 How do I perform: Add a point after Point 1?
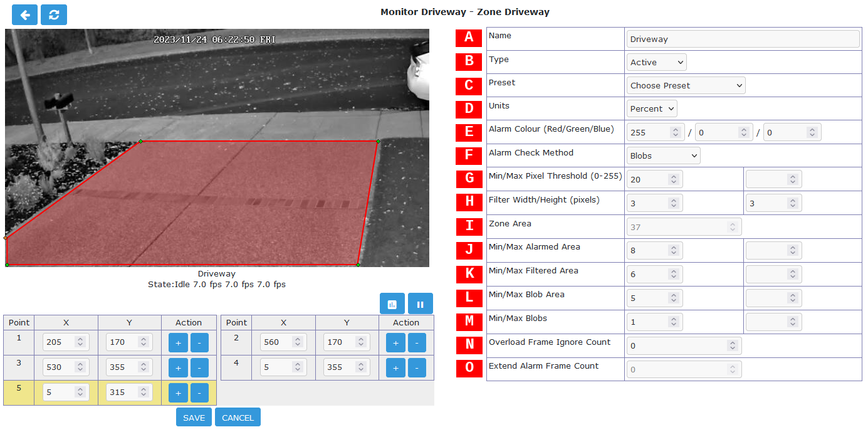(x=178, y=342)
